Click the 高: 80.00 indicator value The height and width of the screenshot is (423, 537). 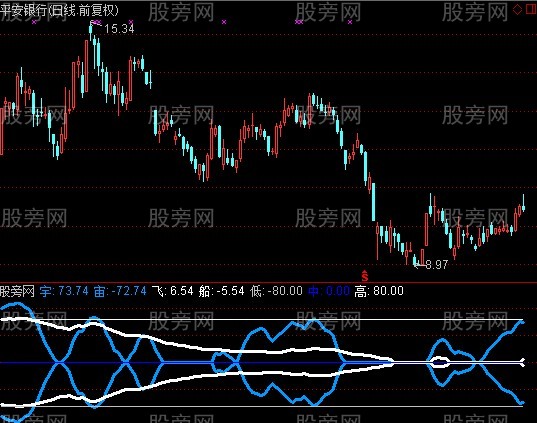379,291
